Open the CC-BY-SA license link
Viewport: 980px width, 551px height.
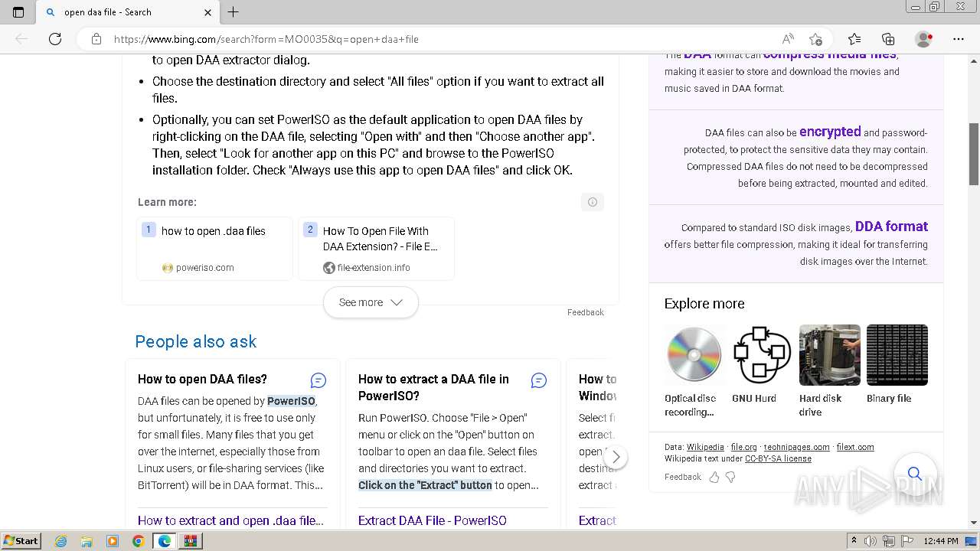point(778,459)
